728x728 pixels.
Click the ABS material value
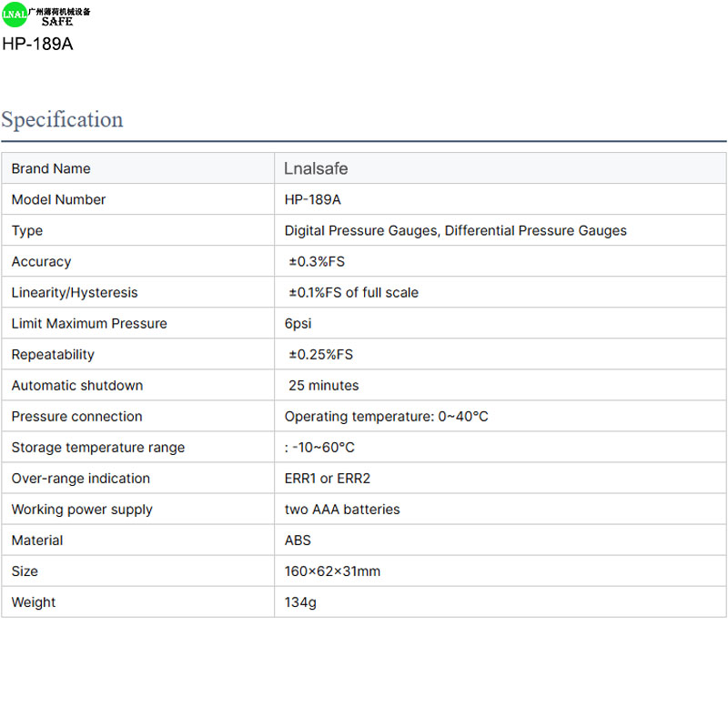click(x=298, y=541)
